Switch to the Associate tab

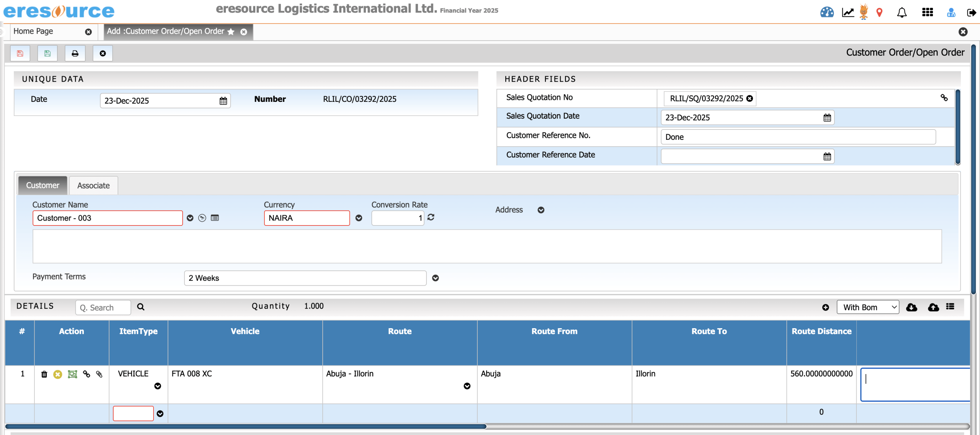coord(93,185)
